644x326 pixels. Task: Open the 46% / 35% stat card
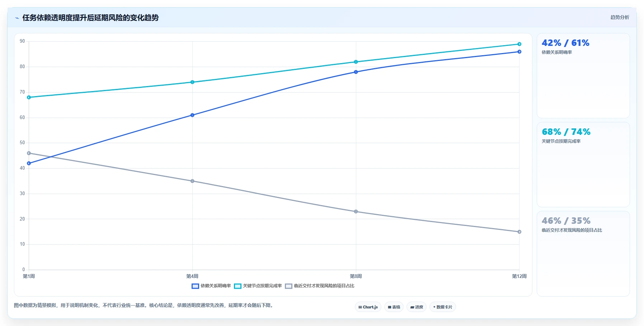583,254
